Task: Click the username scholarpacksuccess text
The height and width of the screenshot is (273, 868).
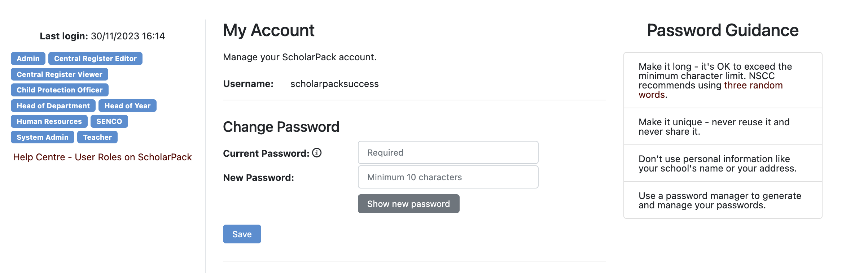Action: pos(334,84)
